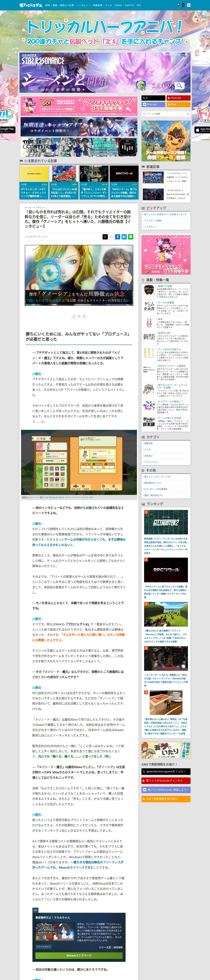
Task: Open X icon in top header
Action: coord(183,5)
